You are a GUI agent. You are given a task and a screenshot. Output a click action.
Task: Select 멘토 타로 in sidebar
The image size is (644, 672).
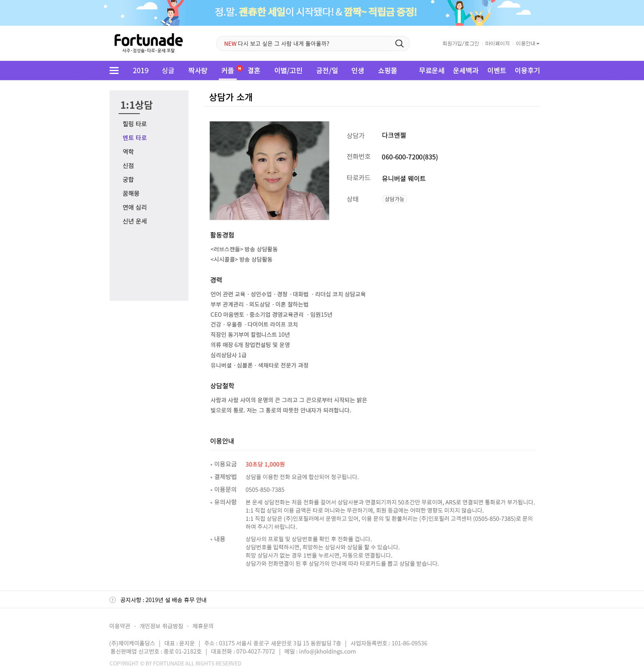coord(135,138)
